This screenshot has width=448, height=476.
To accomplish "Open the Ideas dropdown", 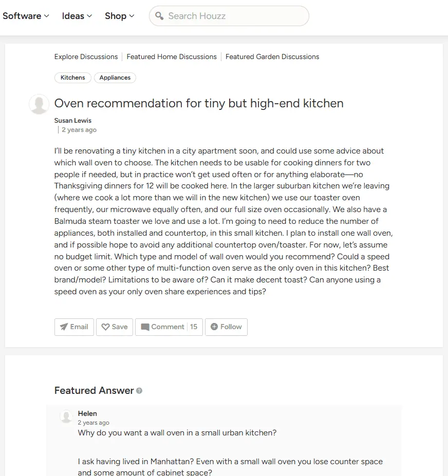I will (77, 16).
